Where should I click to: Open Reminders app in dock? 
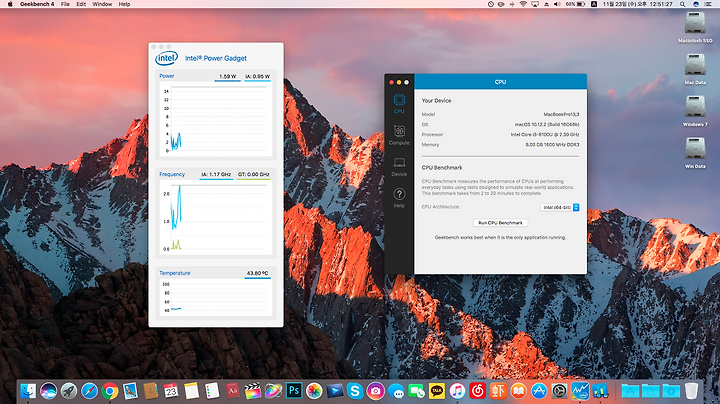(x=212, y=391)
